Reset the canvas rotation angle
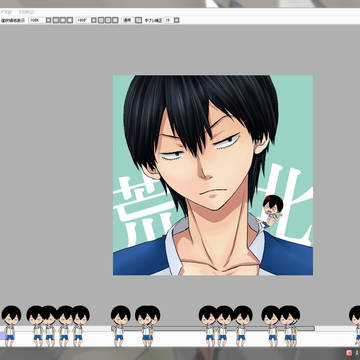Viewport: 360px width, 360px height. (115, 20)
